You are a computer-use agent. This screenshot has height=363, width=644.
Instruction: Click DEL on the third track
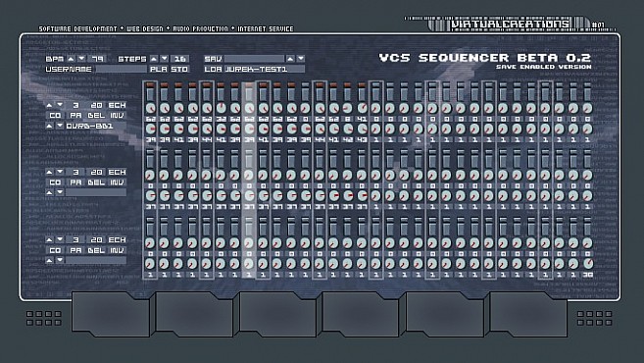[x=96, y=250]
